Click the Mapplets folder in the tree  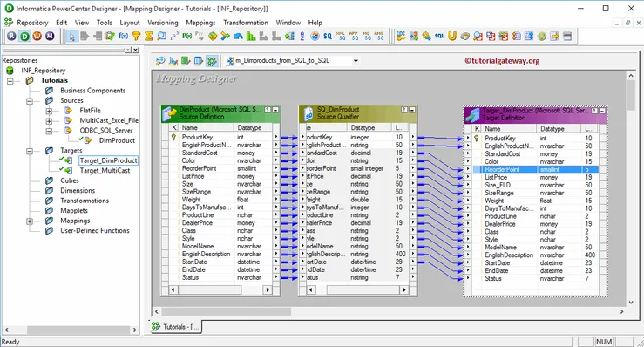tap(74, 210)
